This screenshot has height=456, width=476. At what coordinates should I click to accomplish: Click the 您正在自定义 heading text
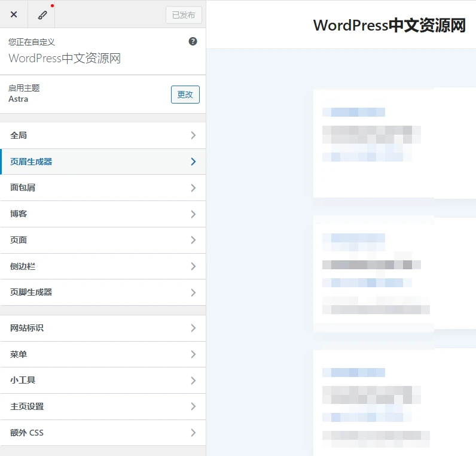point(32,42)
